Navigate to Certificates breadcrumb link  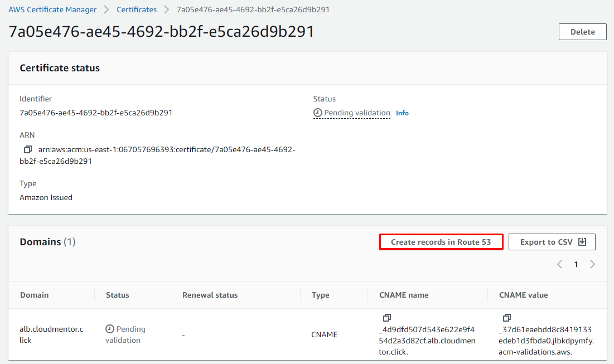[x=137, y=9]
